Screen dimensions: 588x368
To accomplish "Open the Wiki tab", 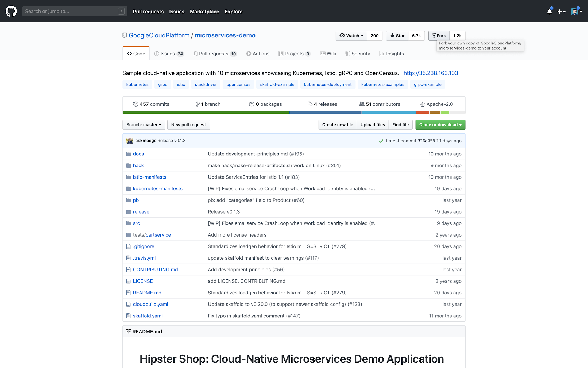I will tap(328, 54).
